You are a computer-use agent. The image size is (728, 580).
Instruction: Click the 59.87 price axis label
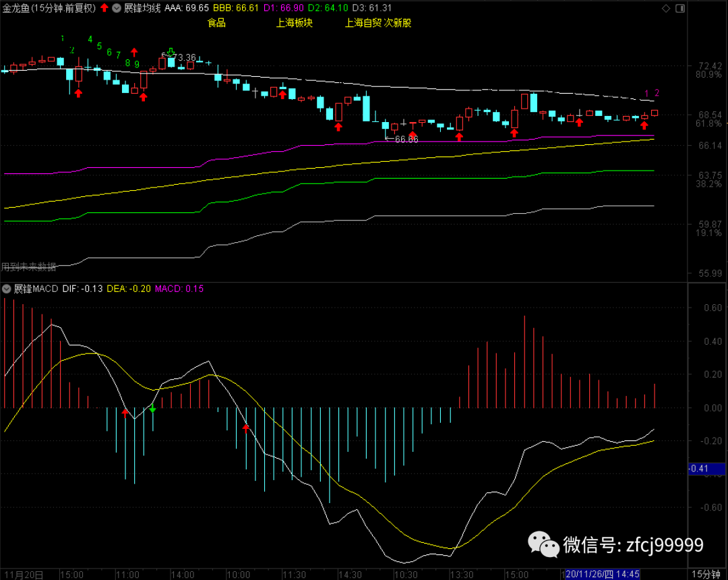[x=710, y=225]
